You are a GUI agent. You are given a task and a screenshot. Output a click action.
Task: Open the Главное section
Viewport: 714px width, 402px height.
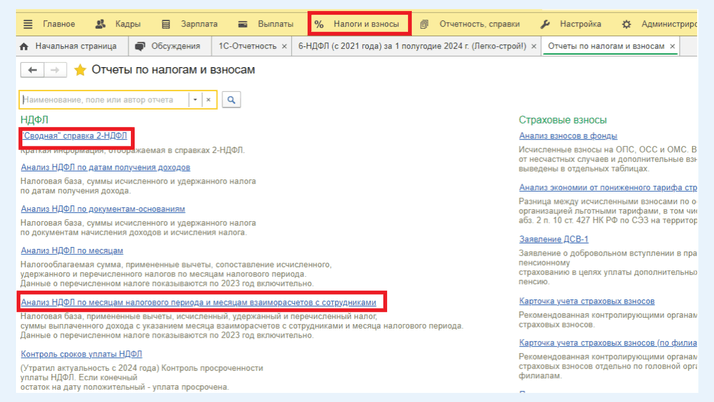pos(59,24)
